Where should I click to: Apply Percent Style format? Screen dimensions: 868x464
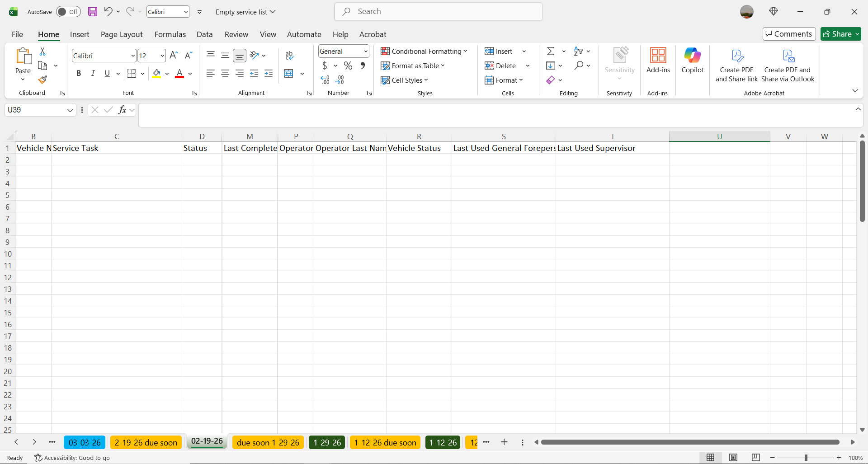coord(348,66)
